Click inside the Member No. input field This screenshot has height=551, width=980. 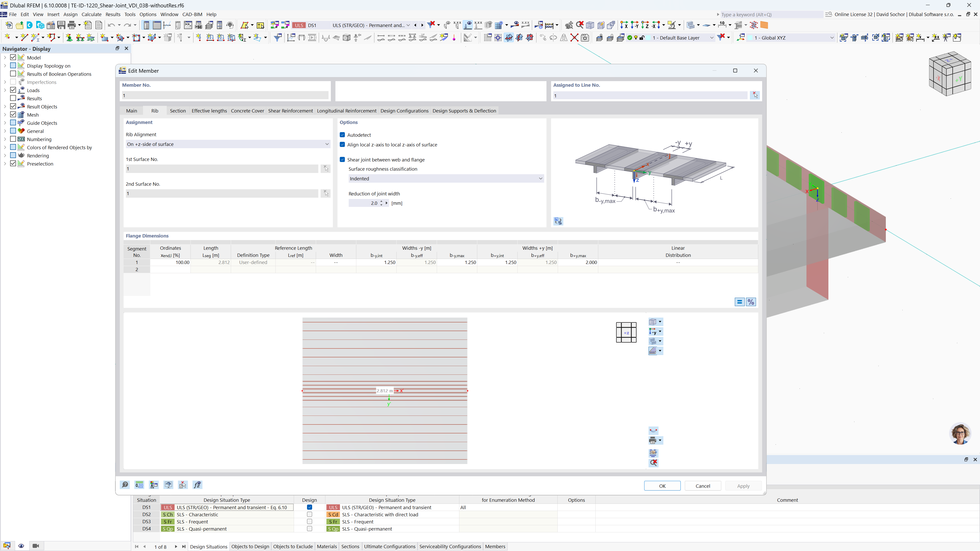point(225,95)
